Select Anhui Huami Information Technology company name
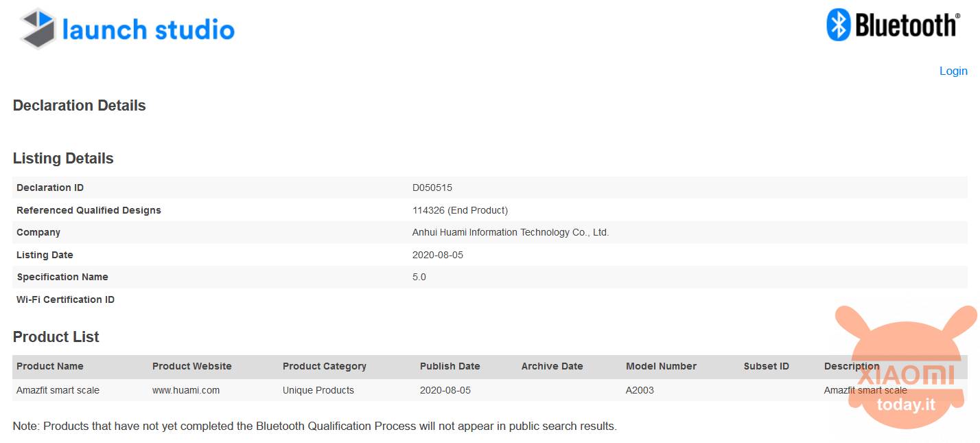This screenshot has width=980, height=443. coord(511,232)
